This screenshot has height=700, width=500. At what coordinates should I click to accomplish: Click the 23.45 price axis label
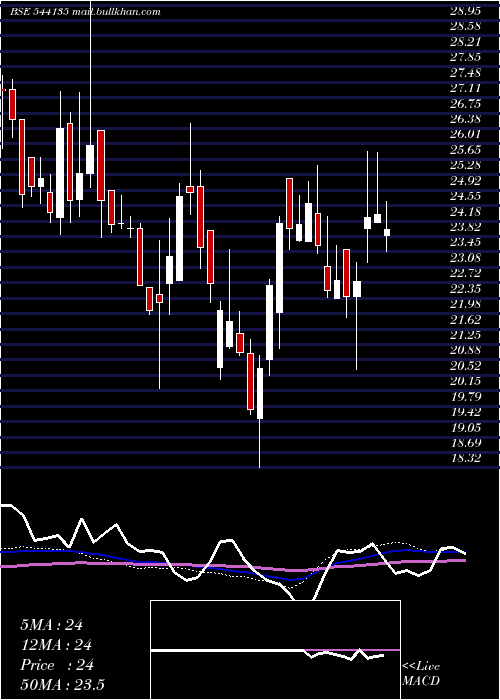[x=465, y=243]
